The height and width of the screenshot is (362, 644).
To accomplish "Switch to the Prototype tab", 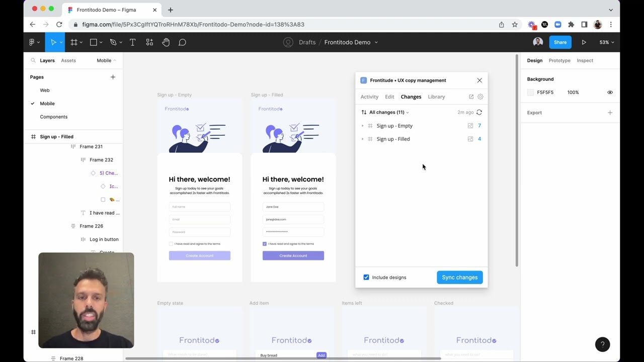I will tap(559, 60).
